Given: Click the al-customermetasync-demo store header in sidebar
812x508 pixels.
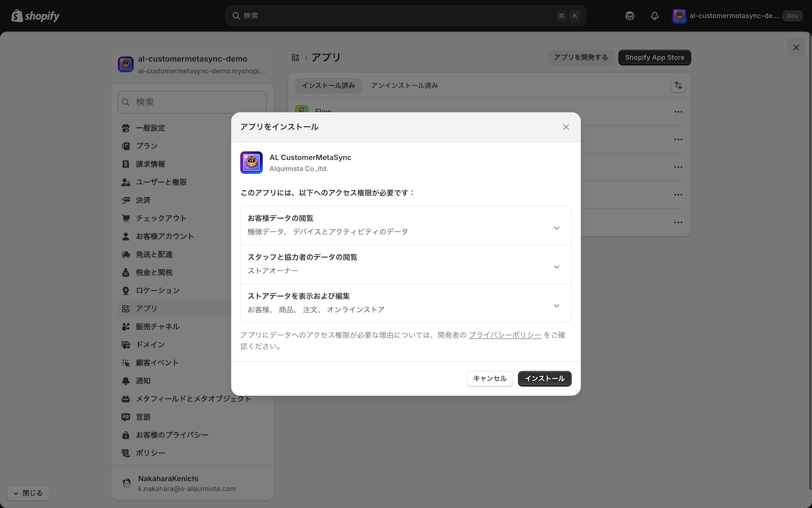Looking at the screenshot, I should click(192, 64).
